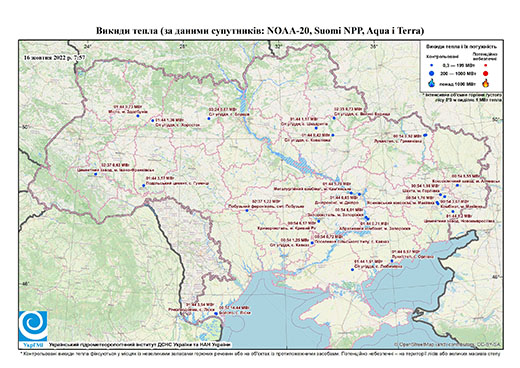Click the 'Шахта, м. Горлівка' label
This screenshot has width=520, height=368.
pyautogui.click(x=421, y=191)
